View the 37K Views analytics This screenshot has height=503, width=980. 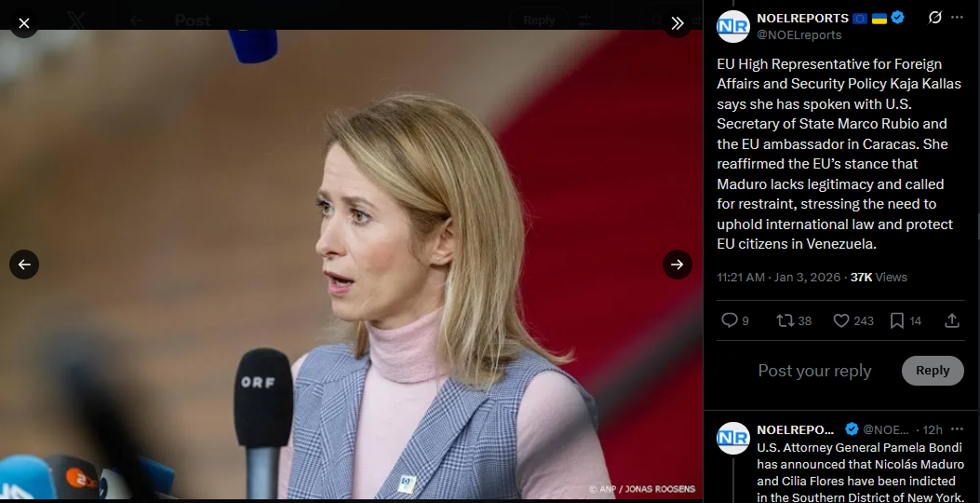tap(879, 278)
